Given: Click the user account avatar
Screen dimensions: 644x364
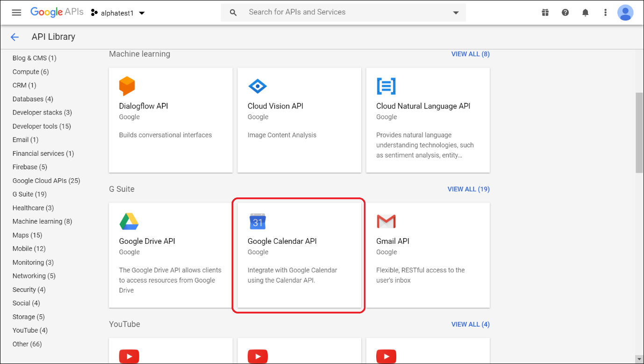Looking at the screenshot, I should (625, 13).
